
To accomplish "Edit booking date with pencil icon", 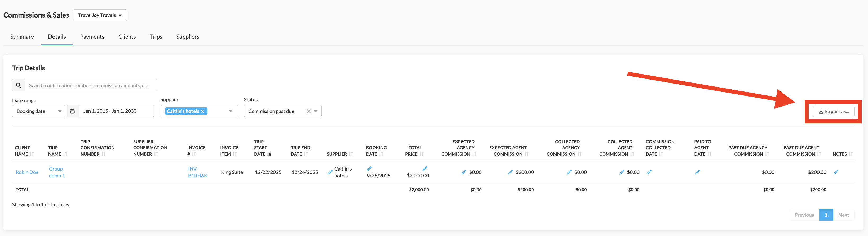I will click(369, 169).
